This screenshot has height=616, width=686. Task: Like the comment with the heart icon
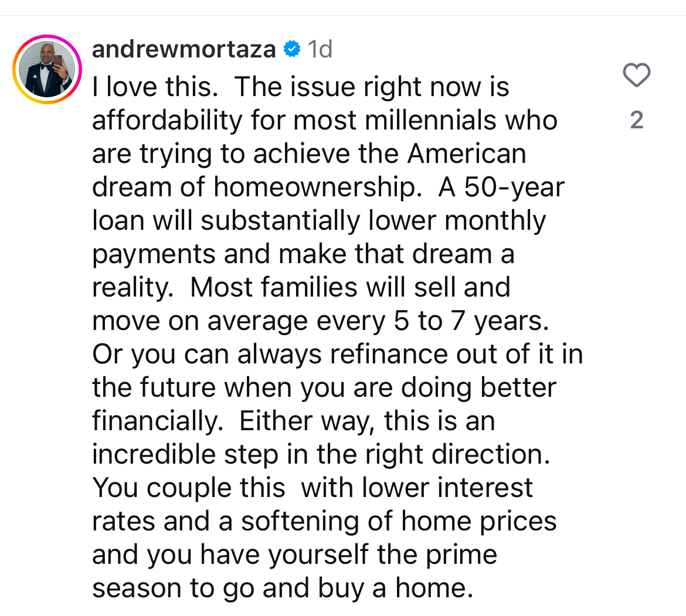(636, 76)
